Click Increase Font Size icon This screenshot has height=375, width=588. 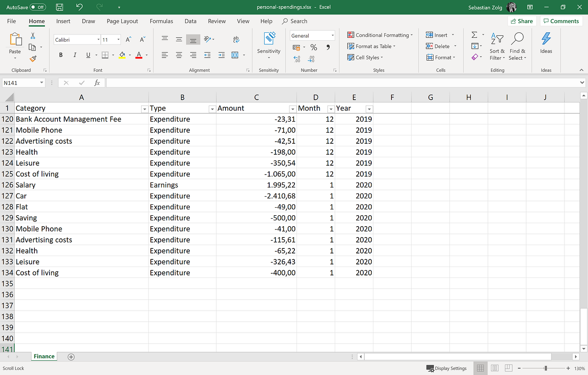[129, 40]
